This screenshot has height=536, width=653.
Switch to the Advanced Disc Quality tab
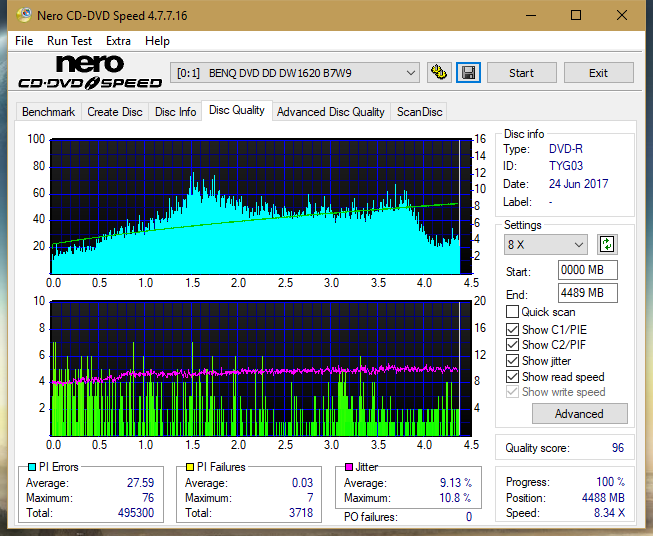click(x=331, y=112)
